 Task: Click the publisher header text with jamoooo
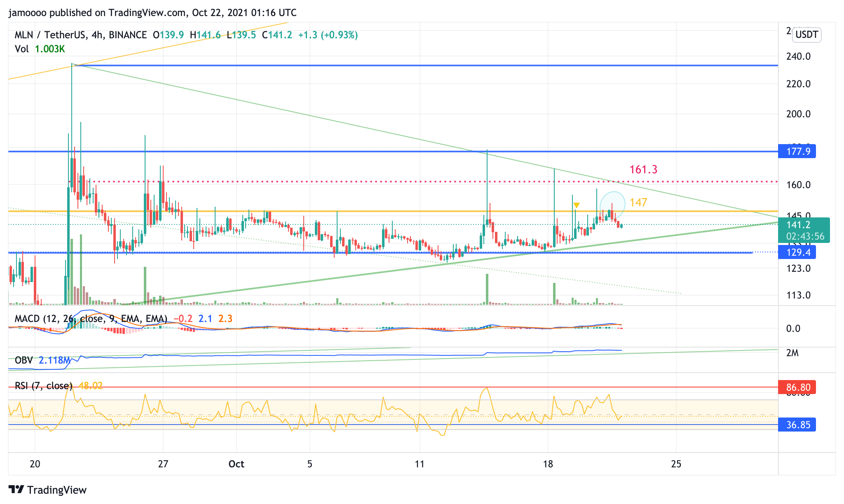(x=152, y=13)
